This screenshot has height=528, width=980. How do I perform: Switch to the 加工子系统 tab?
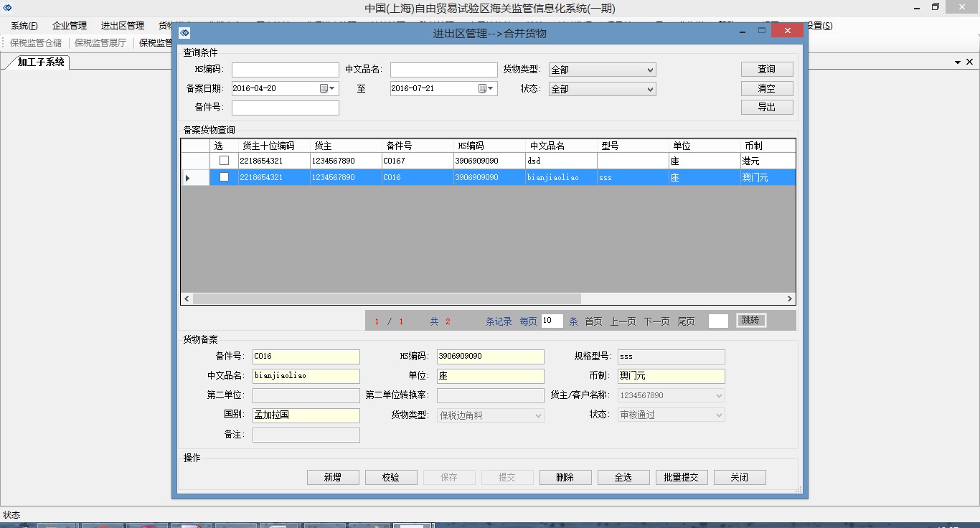tap(41, 62)
